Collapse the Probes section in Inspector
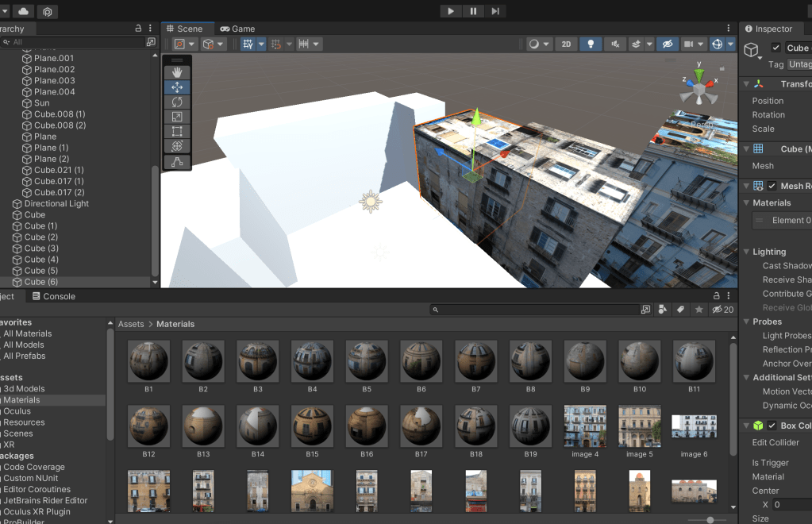Screen dimensions: 812x524 click(746, 322)
